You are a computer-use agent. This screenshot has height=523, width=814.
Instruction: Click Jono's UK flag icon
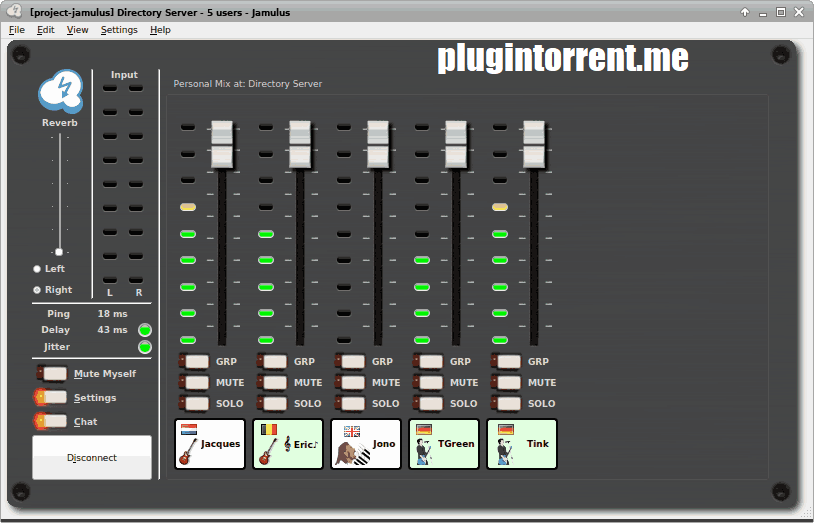click(351, 431)
